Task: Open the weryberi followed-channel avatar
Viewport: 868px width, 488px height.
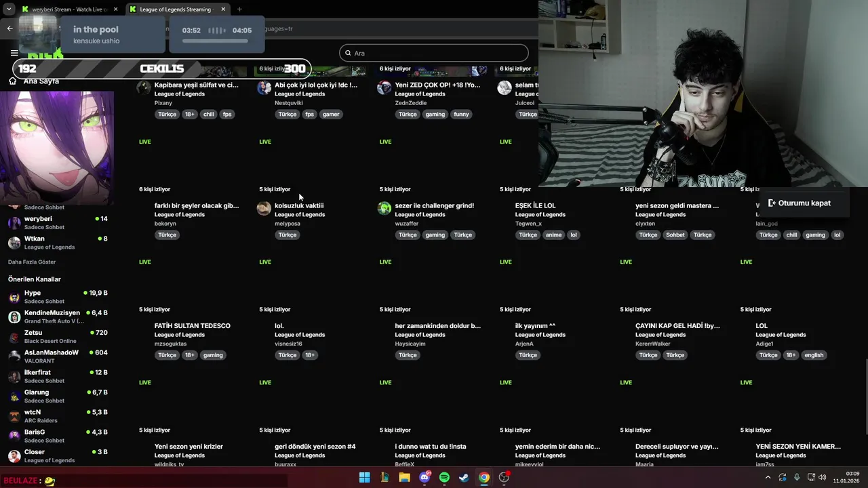Action: 14,222
